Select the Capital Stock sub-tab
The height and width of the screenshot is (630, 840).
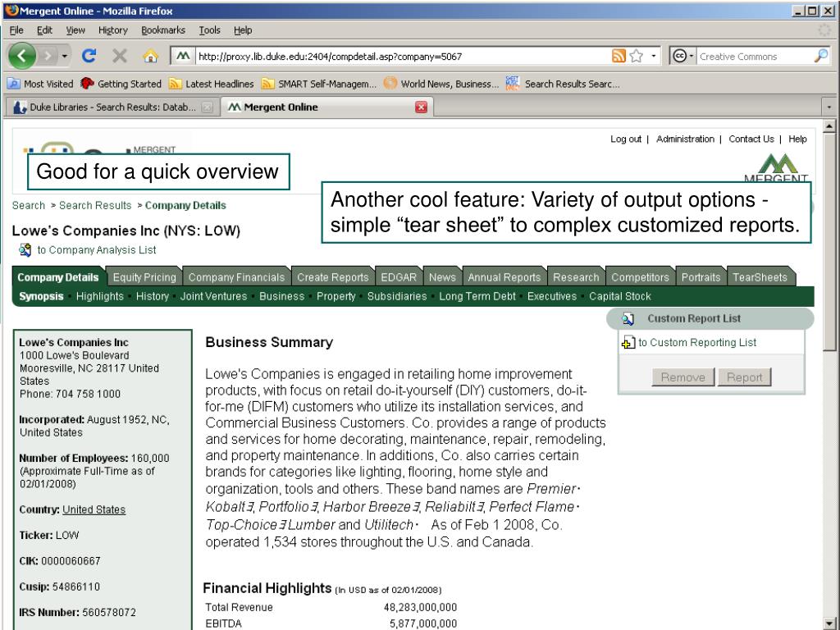point(620,296)
